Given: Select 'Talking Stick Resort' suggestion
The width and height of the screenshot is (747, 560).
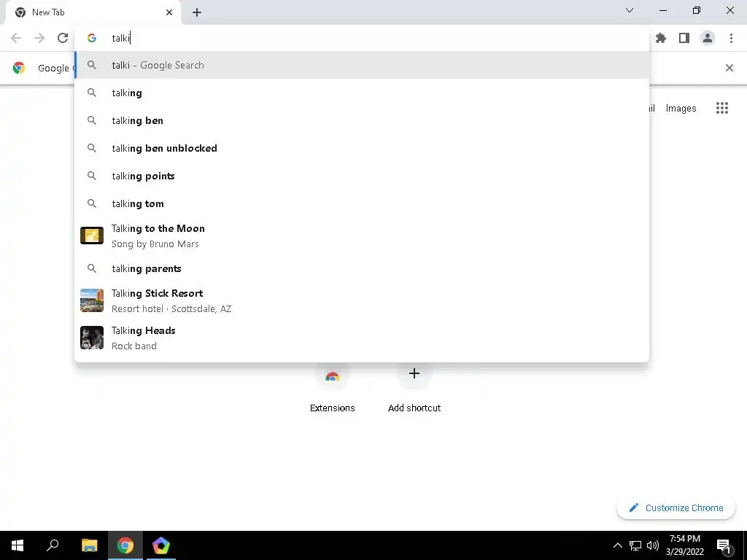Looking at the screenshot, I should (362, 300).
